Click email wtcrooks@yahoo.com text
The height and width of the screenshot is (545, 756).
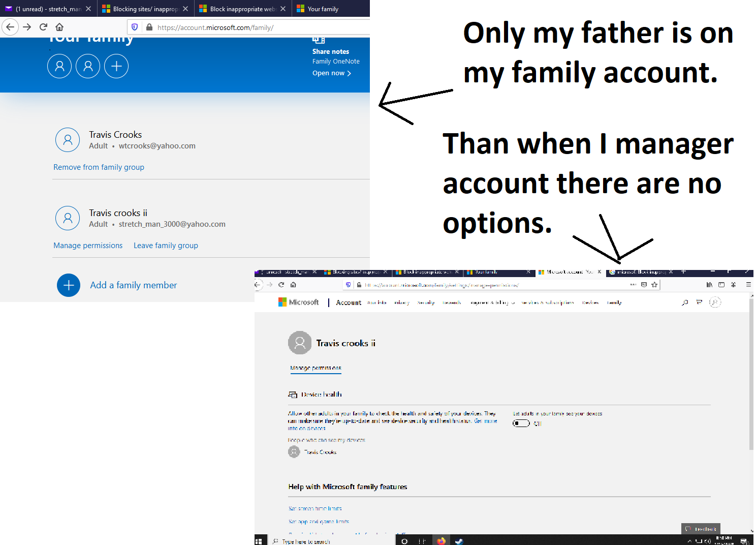[157, 146]
